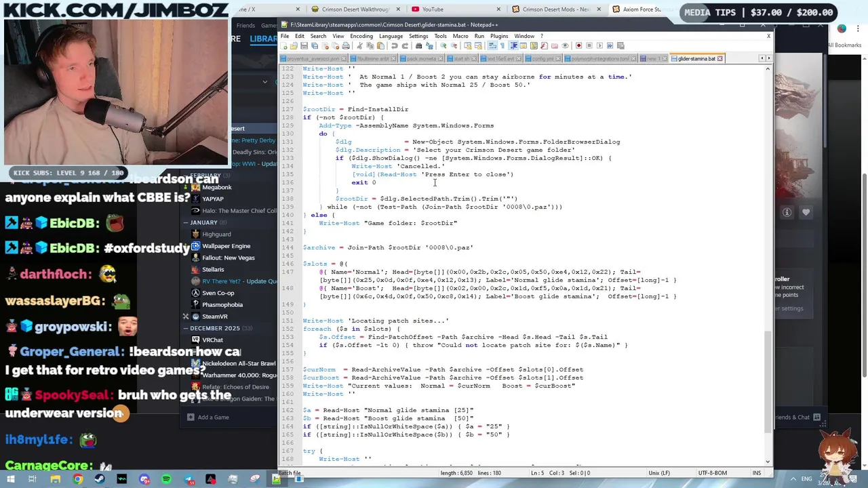
Task: Open the Edit menu
Action: (x=300, y=36)
